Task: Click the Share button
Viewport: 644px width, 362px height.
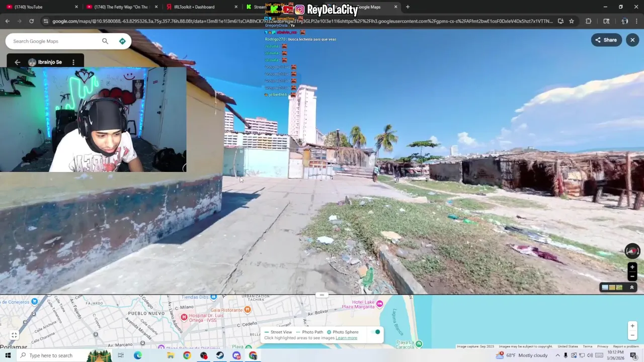Action: coord(606,40)
